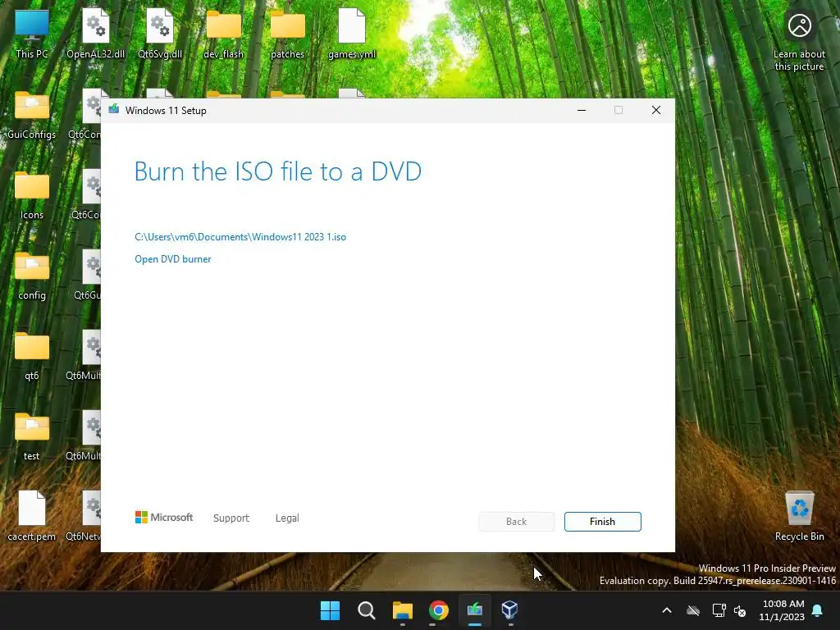Select Windows 11 Setup taskbar icon

point(475,610)
